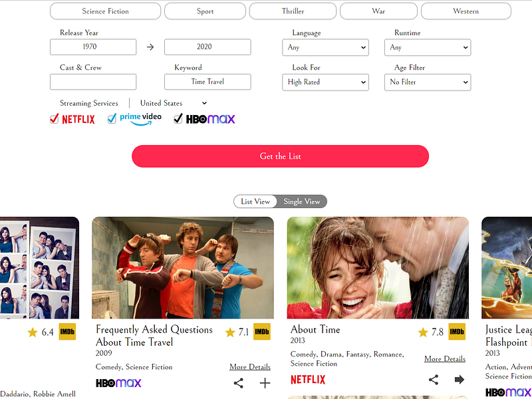Click the HBO Max logo on Justice League card
Screen dimensions: 532x399
click(x=508, y=392)
